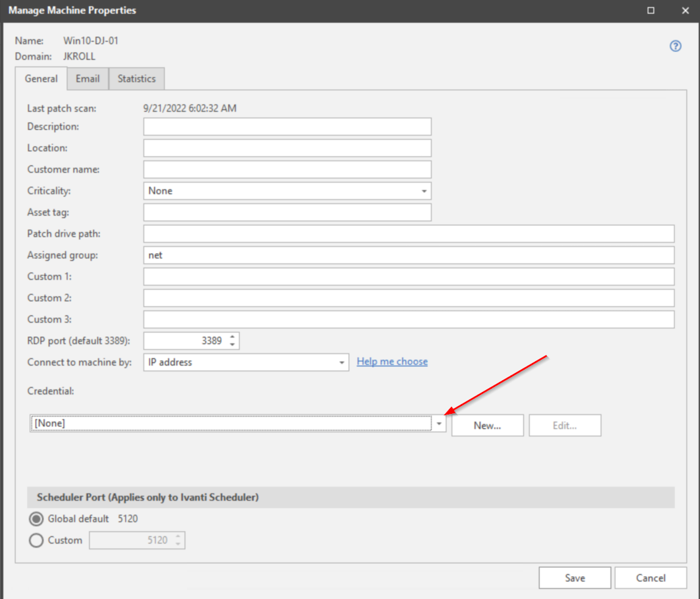Click the blue Help question mark icon

pos(675,46)
